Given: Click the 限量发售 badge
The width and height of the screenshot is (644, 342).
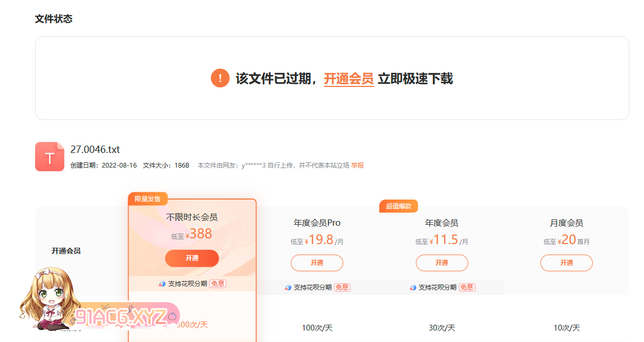Looking at the screenshot, I should pyautogui.click(x=148, y=199).
